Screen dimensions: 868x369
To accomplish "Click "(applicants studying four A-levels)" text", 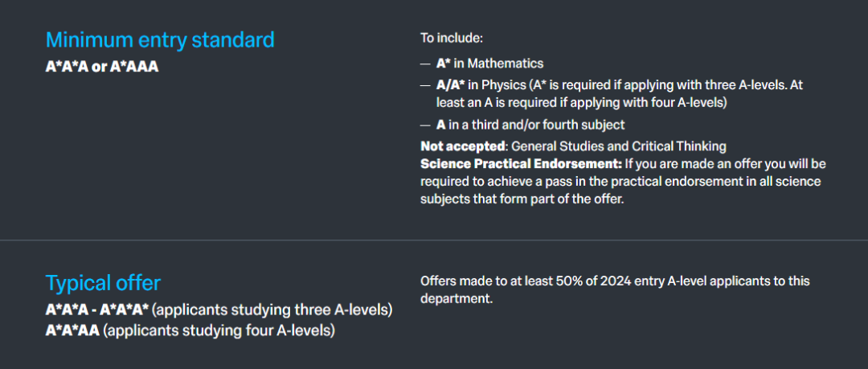I will tap(219, 330).
